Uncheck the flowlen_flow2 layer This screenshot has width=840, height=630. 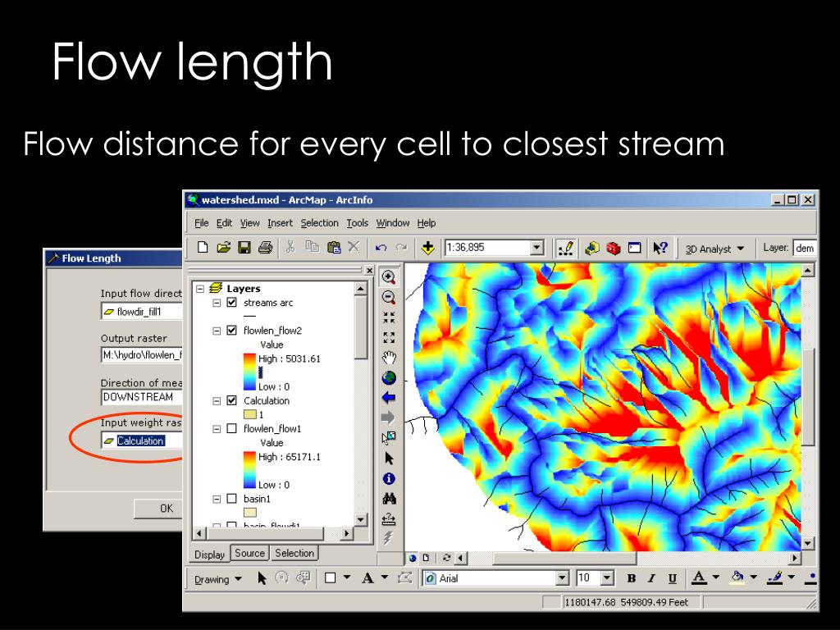232,331
